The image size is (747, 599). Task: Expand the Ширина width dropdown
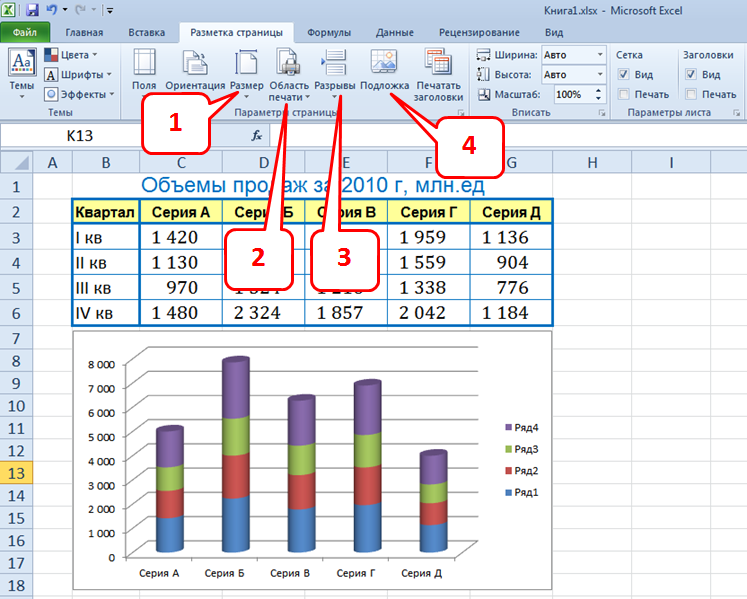(x=596, y=55)
